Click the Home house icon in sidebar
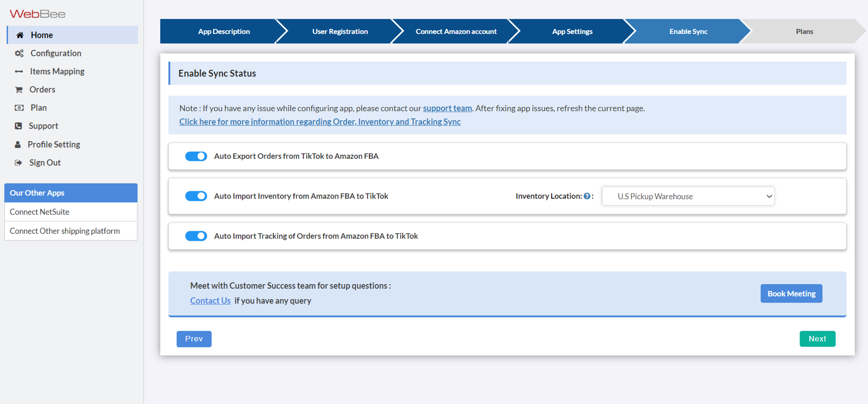This screenshot has width=868, height=404. click(20, 35)
